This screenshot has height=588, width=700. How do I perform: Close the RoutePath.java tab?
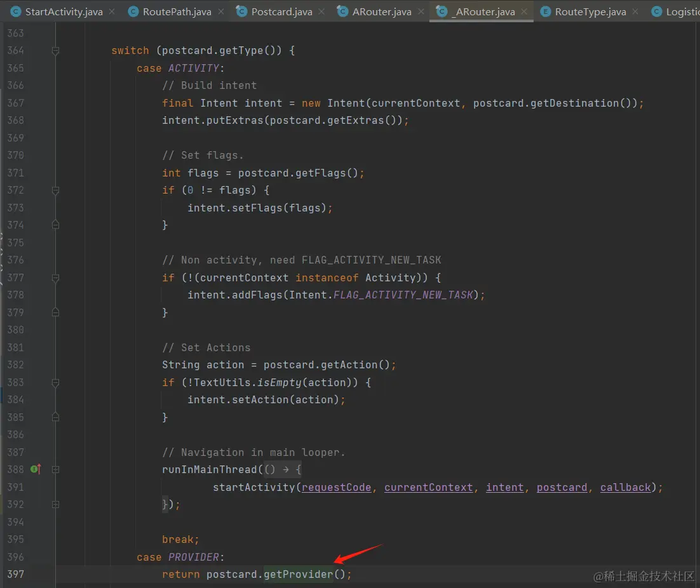point(221,11)
